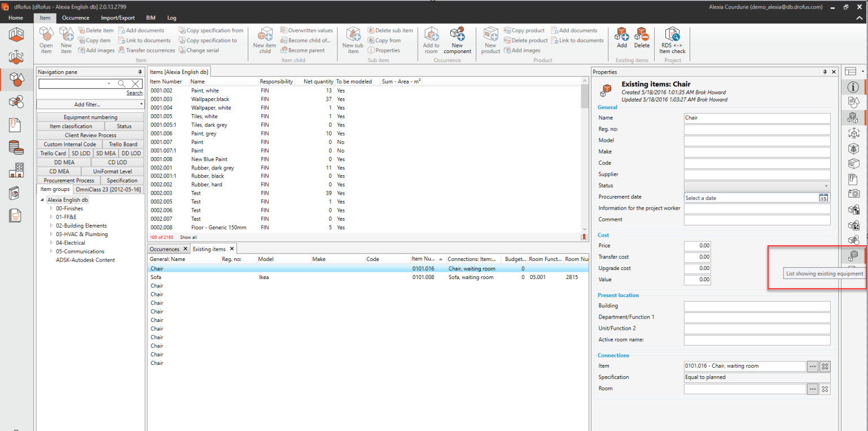Pin the Properties panel
Viewport: 868px width, 431px height.
(825, 72)
